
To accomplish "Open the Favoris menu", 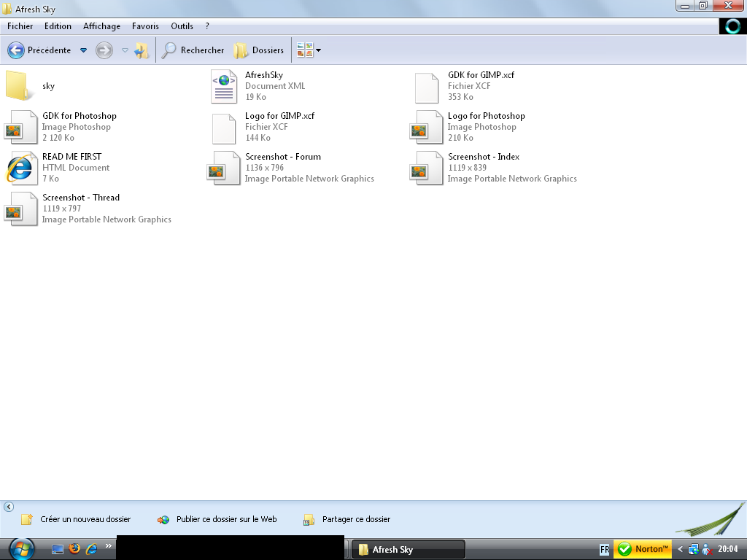I will point(145,26).
